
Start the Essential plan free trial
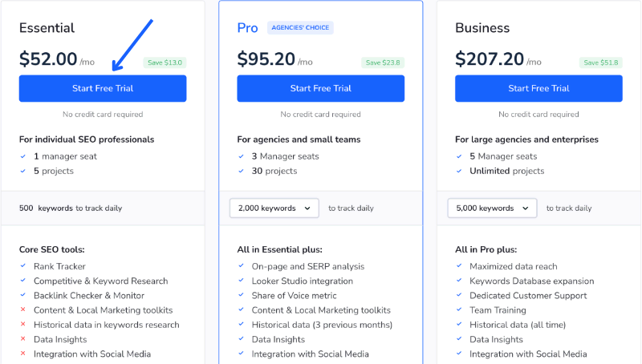coord(103,88)
